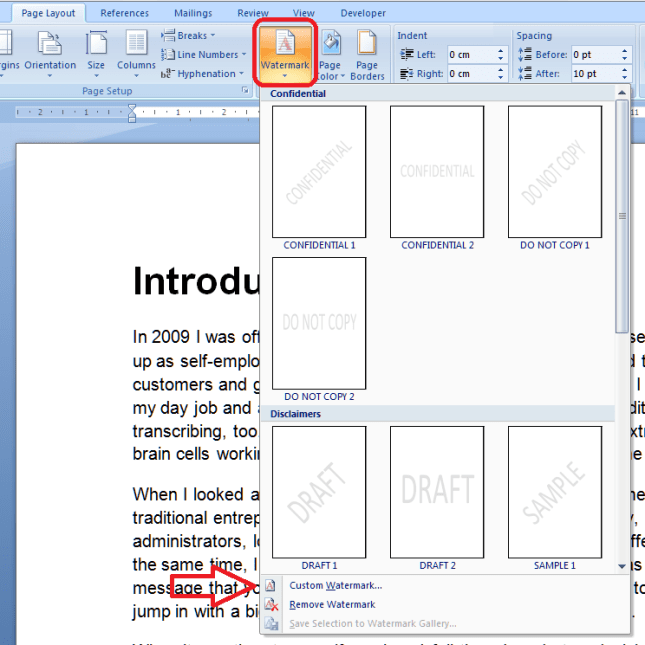Expand the Hyphenation dropdown

click(207, 74)
